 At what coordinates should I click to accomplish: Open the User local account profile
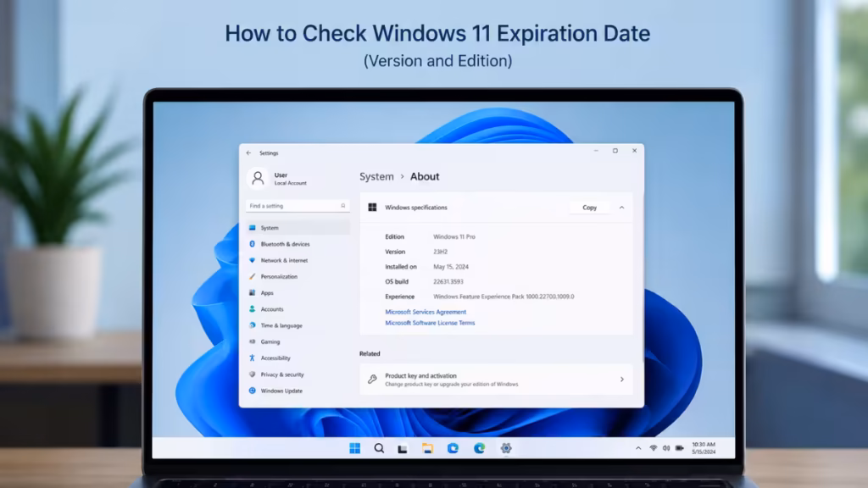277,178
